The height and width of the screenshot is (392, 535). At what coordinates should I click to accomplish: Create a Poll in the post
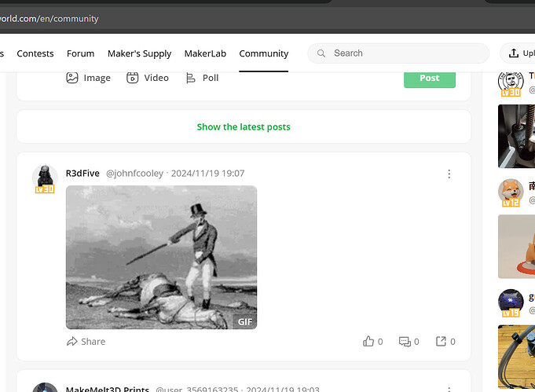click(202, 78)
